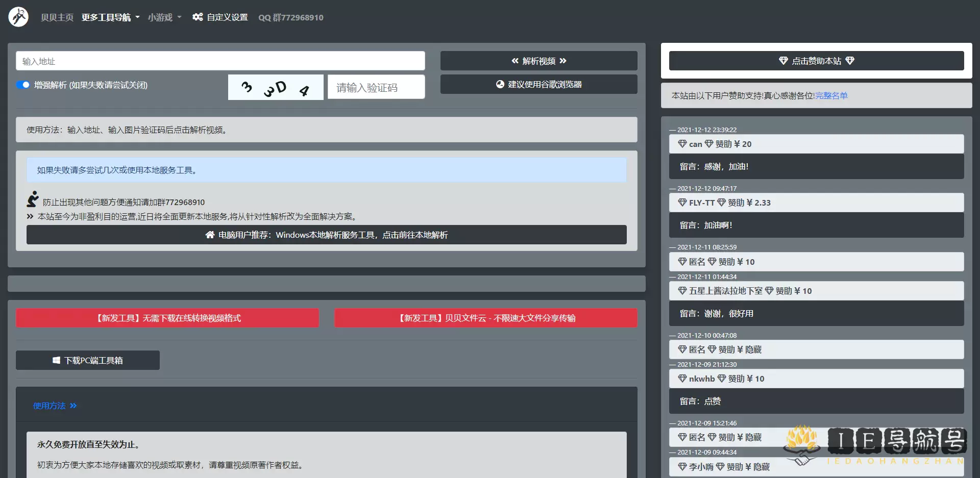Click the 贝贝文件云 file sharing button

coord(485,318)
